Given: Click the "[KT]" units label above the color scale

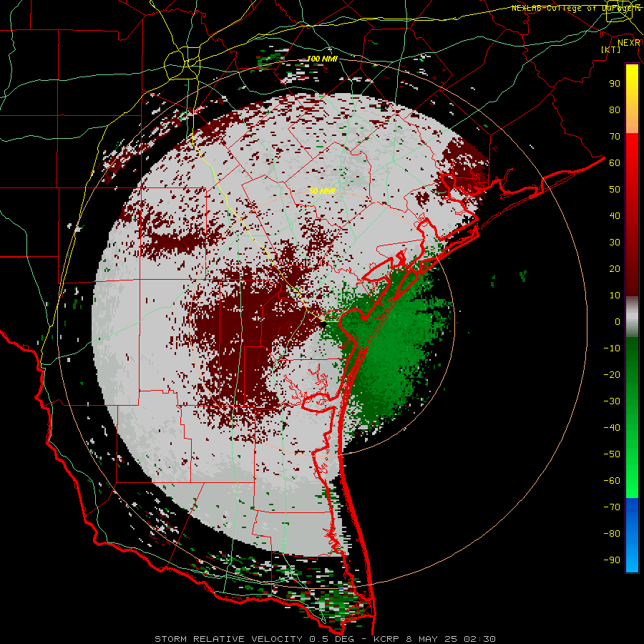Looking at the screenshot, I should pyautogui.click(x=611, y=49).
